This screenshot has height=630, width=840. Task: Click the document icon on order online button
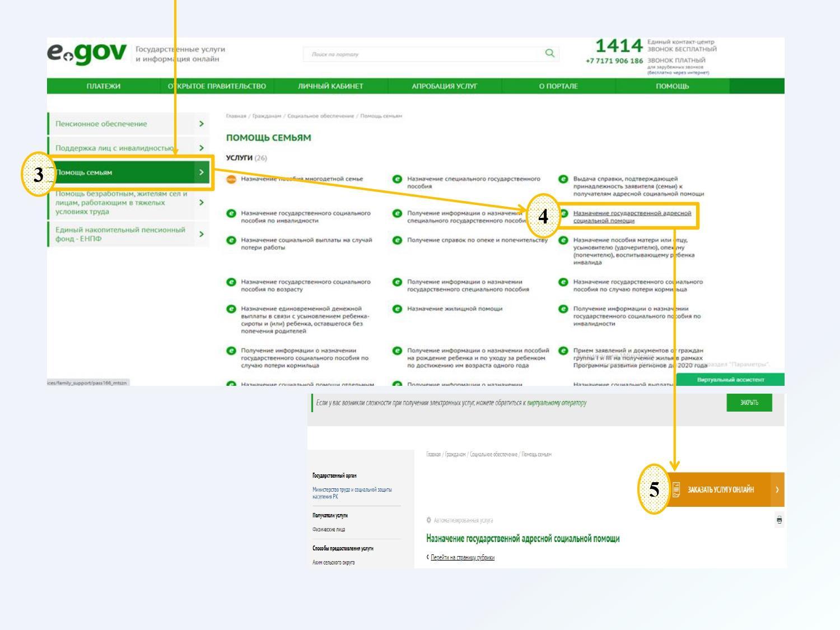tap(676, 489)
